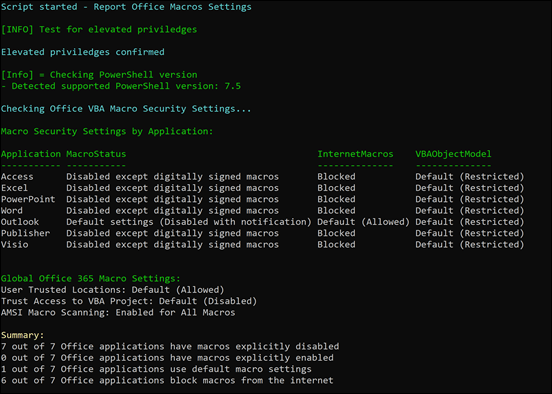The width and height of the screenshot is (552, 394).
Task: Click the 'Application' column header
Action: point(31,154)
